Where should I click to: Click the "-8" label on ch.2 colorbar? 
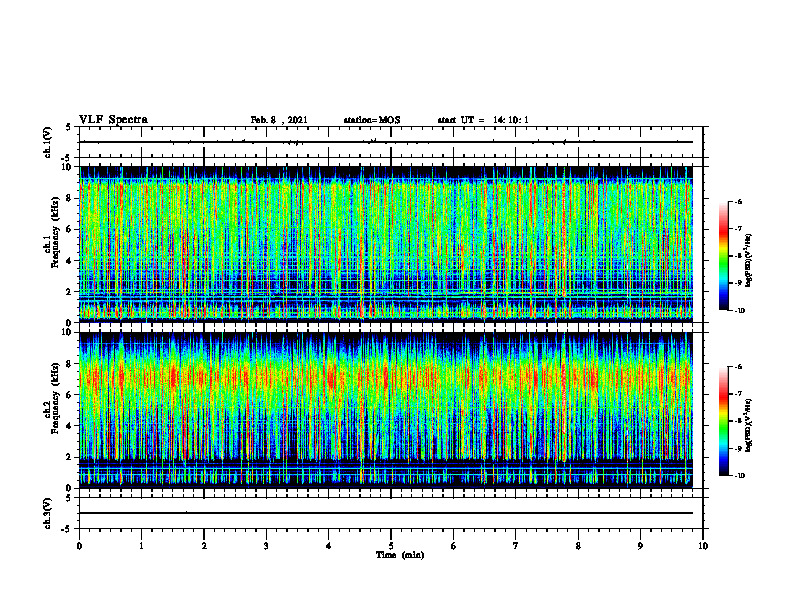pos(738,421)
